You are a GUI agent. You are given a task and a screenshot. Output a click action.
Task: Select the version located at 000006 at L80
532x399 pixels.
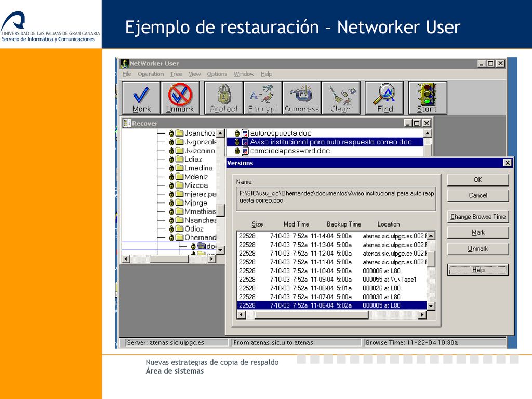click(x=332, y=271)
